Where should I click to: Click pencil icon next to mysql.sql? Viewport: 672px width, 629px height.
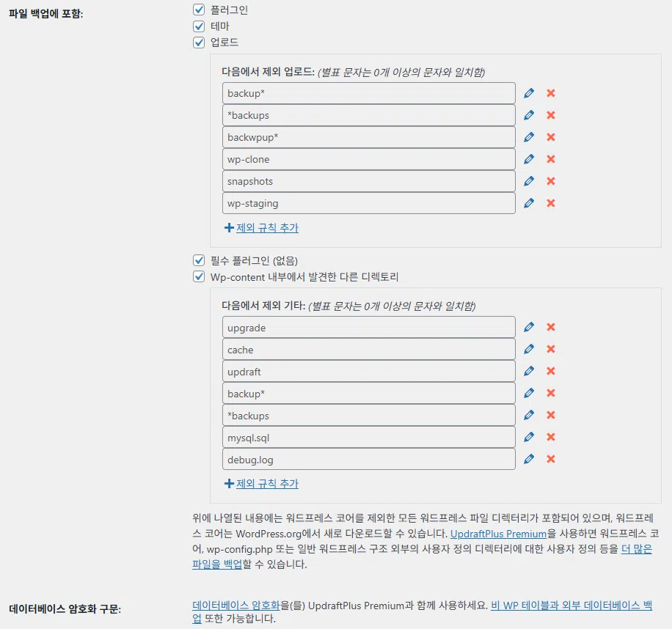(529, 437)
